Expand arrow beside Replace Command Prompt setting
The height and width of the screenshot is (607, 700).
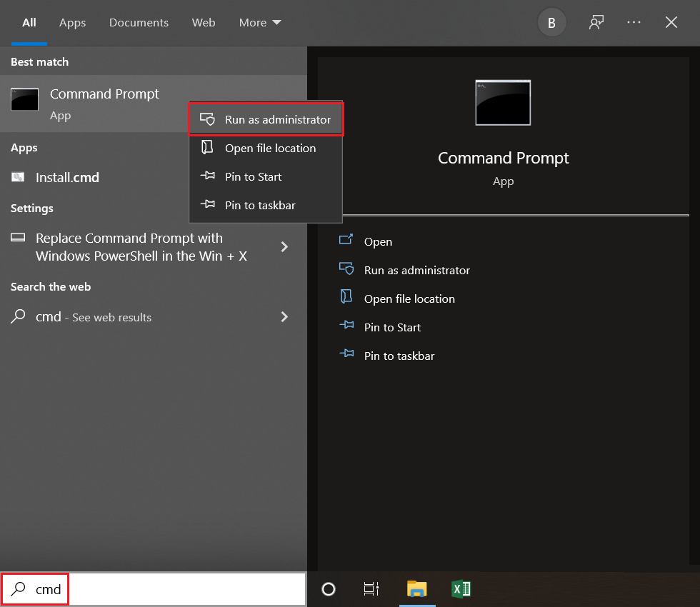[284, 247]
